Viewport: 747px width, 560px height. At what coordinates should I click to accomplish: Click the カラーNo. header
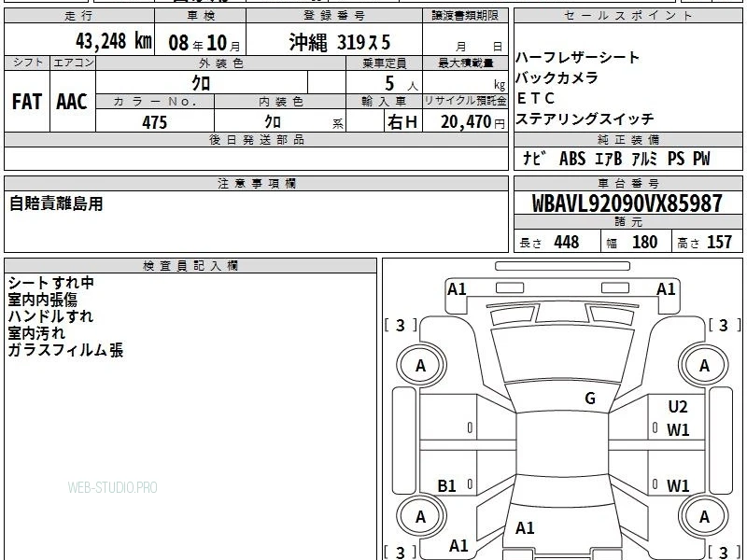coord(155,101)
